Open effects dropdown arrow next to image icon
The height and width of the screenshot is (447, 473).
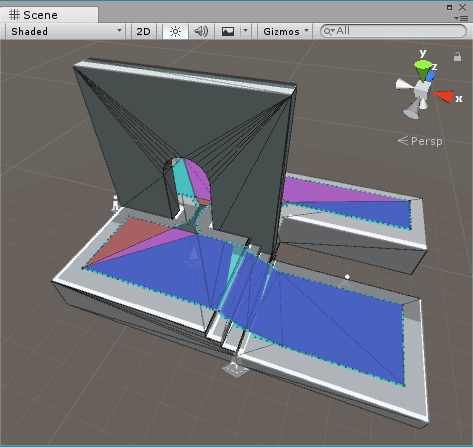click(245, 31)
